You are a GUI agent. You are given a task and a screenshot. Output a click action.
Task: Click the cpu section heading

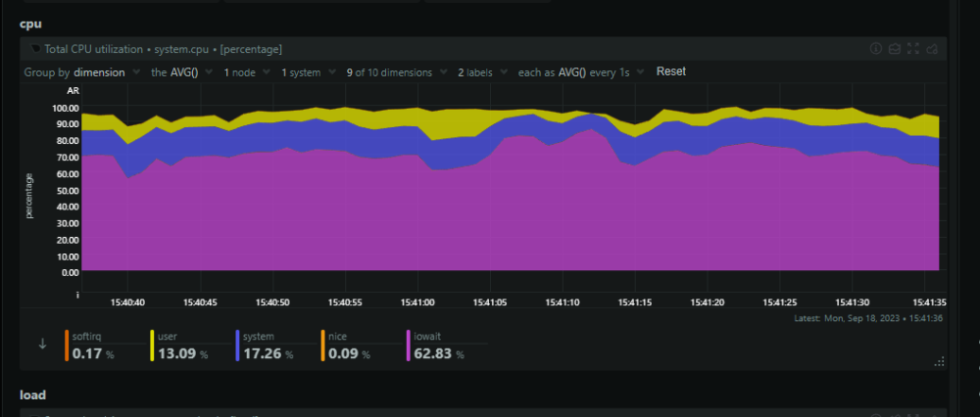tap(30, 23)
